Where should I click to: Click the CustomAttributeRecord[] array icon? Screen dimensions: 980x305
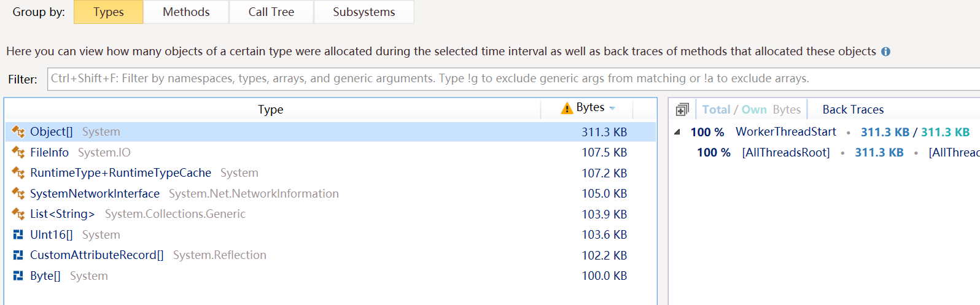tap(18, 255)
